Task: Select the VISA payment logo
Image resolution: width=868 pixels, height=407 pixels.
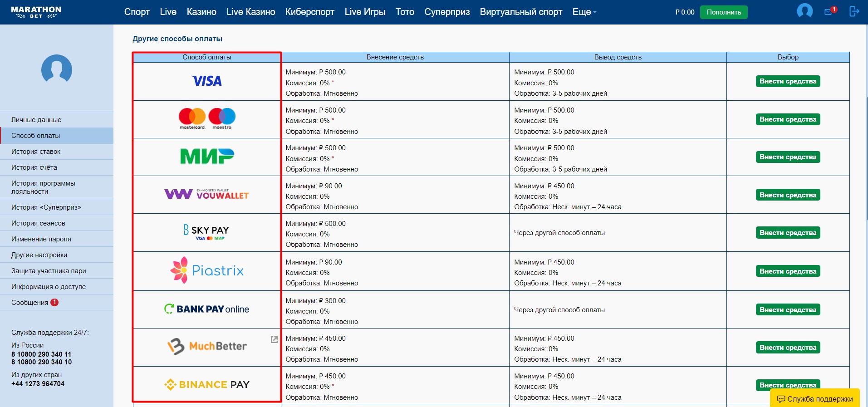Action: click(207, 81)
